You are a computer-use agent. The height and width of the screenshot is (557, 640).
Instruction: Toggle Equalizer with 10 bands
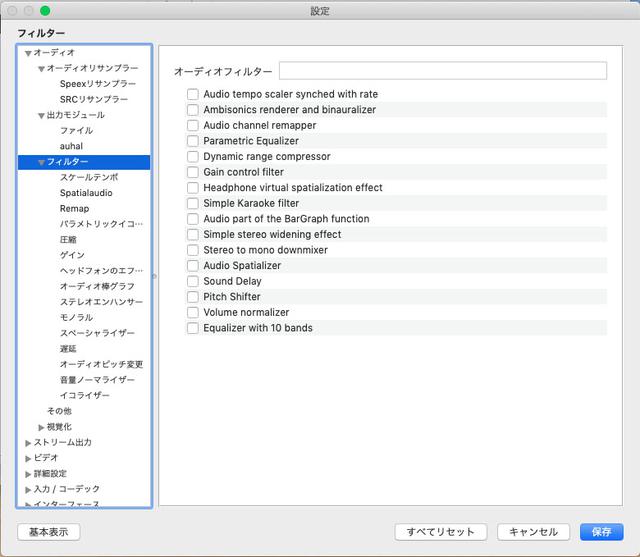(x=193, y=328)
